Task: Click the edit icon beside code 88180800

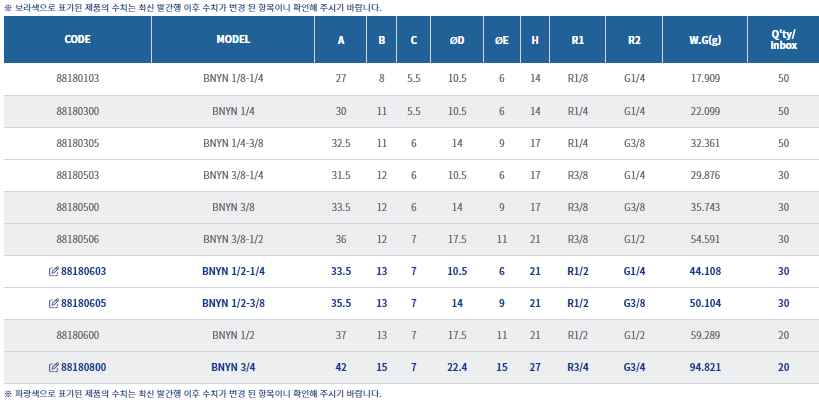Action: pyautogui.click(x=53, y=368)
